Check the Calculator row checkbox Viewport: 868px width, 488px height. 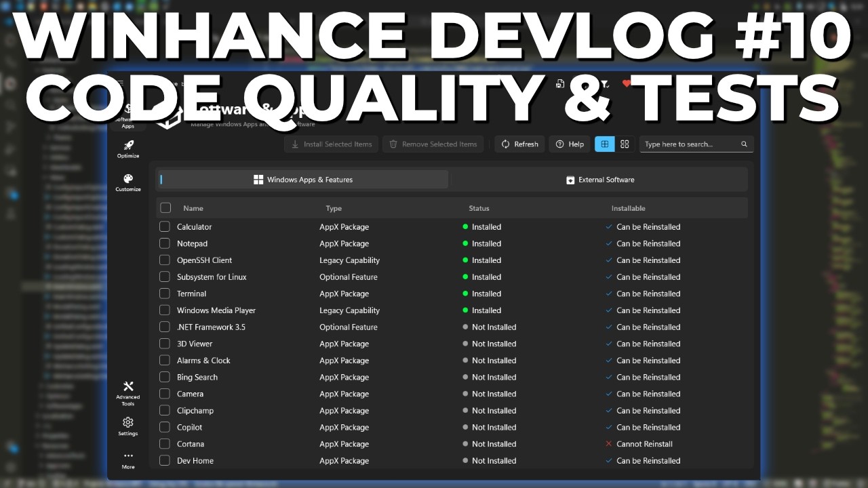coord(165,226)
